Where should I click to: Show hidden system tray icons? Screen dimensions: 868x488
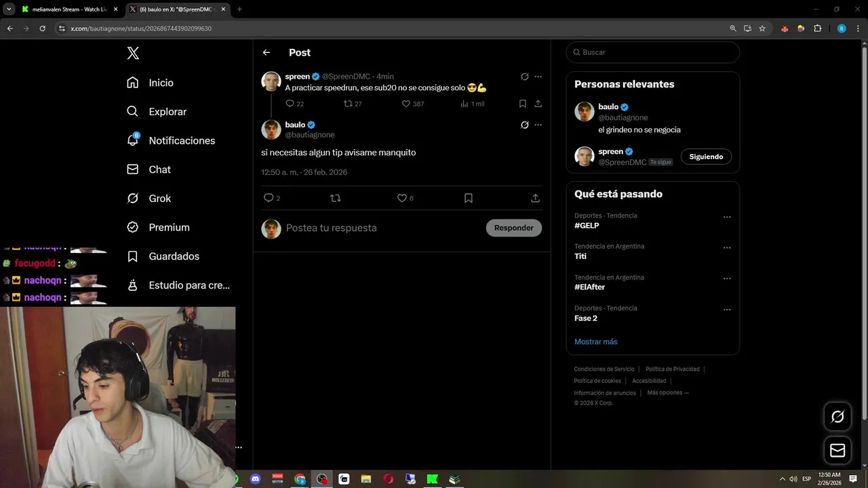782,479
